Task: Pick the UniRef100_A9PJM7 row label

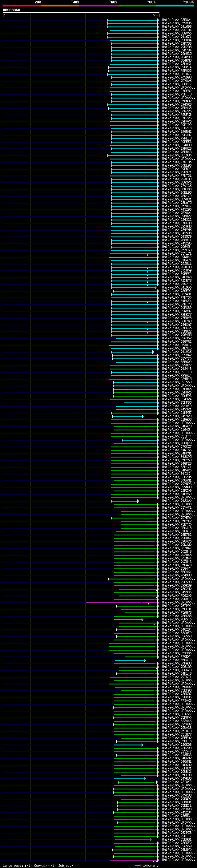Action: click(177, 135)
